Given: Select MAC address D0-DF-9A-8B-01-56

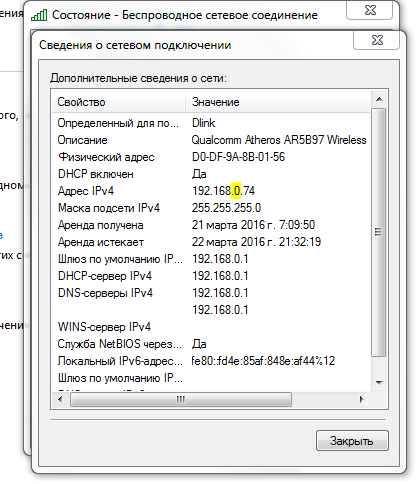Looking at the screenshot, I should pyautogui.click(x=238, y=157).
